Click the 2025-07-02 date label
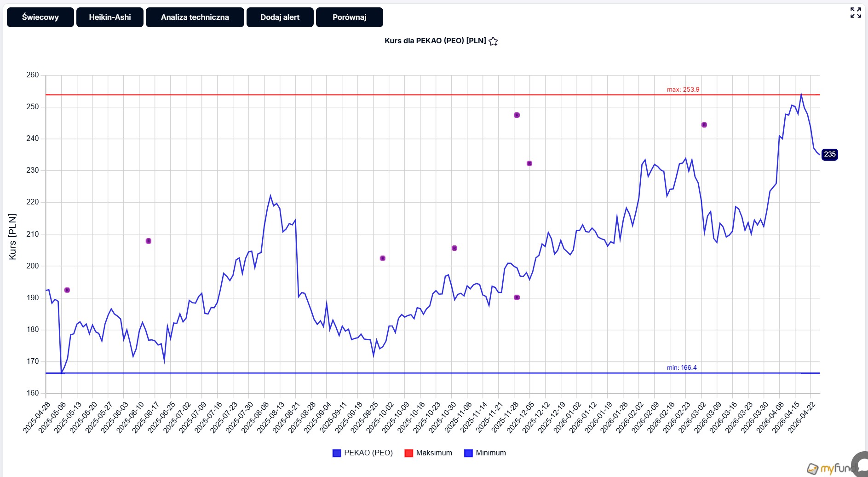The height and width of the screenshot is (477, 868). 177,417
